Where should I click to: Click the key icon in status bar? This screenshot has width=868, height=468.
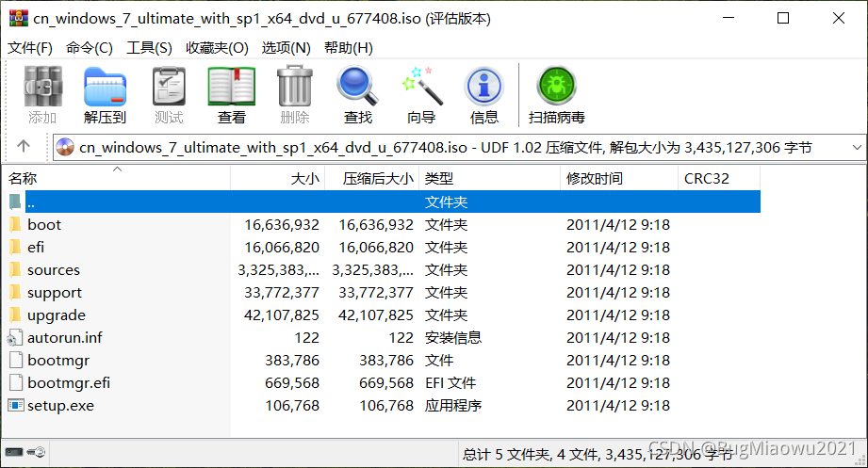click(37, 453)
